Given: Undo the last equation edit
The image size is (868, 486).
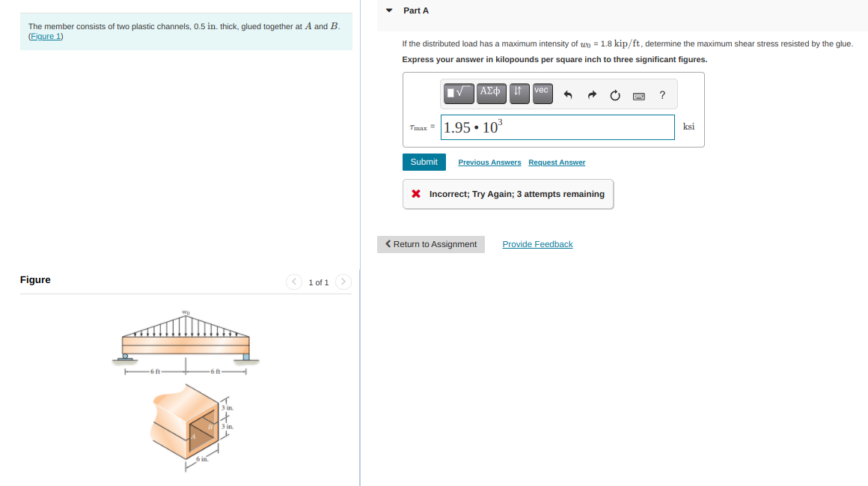Looking at the screenshot, I should pyautogui.click(x=567, y=94).
